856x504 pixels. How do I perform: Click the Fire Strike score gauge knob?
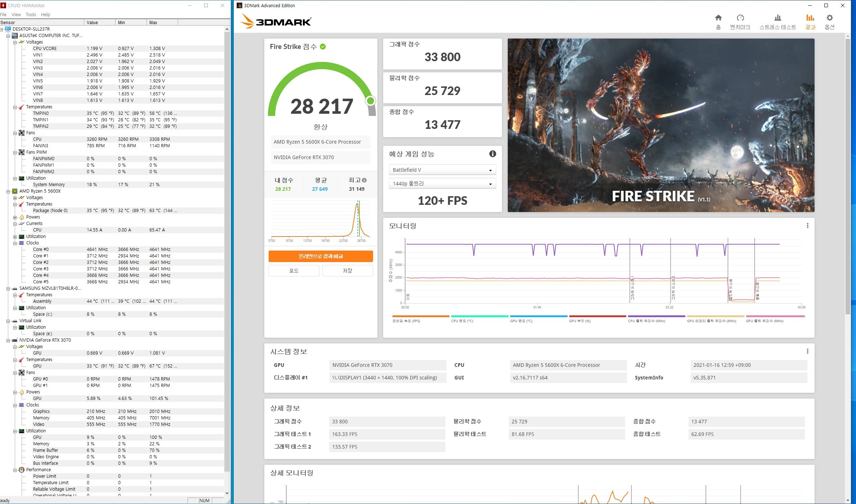370,101
